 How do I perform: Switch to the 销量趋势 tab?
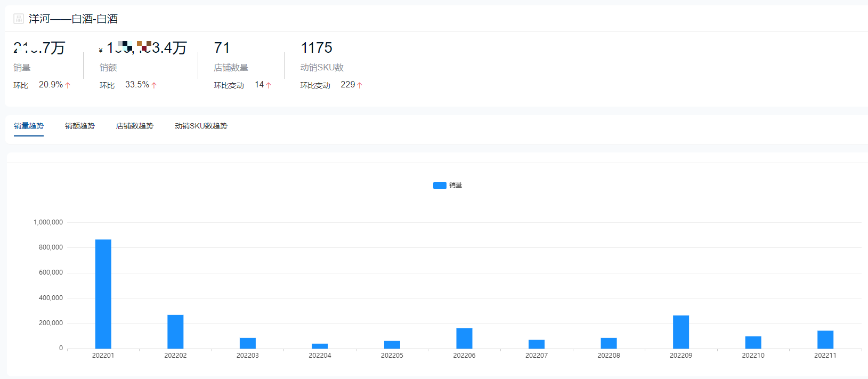(x=29, y=126)
